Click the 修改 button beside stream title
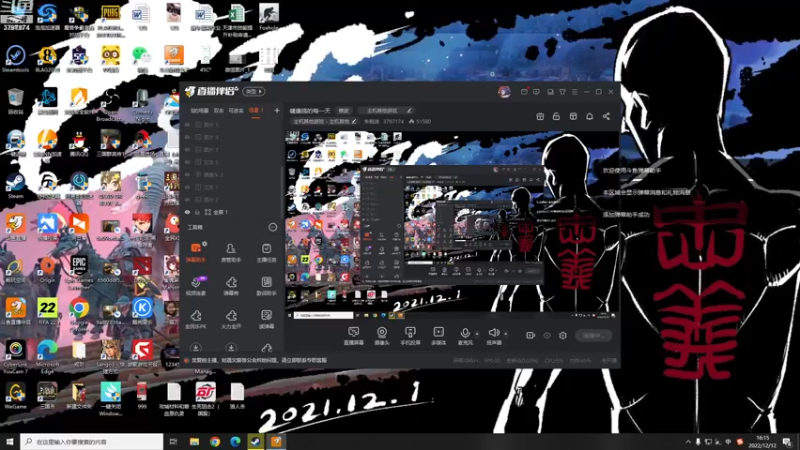Screen dimensions: 800x450 344,111
